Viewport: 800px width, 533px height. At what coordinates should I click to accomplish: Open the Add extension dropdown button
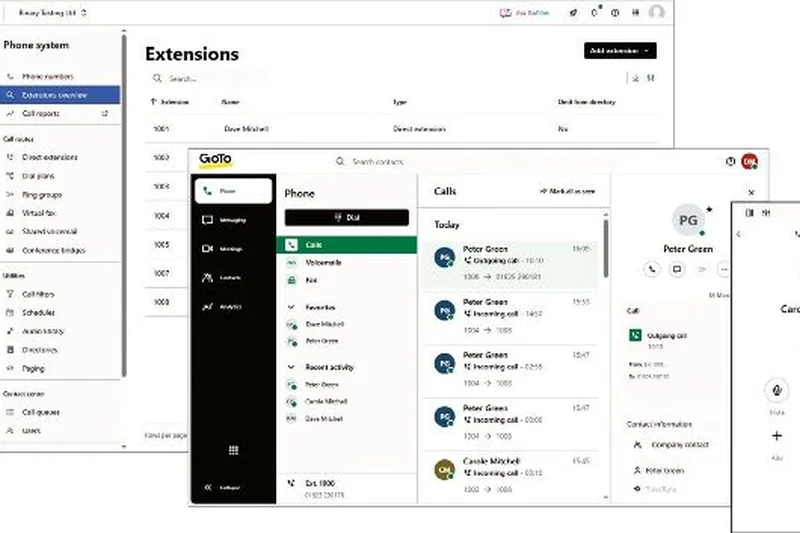[620, 50]
